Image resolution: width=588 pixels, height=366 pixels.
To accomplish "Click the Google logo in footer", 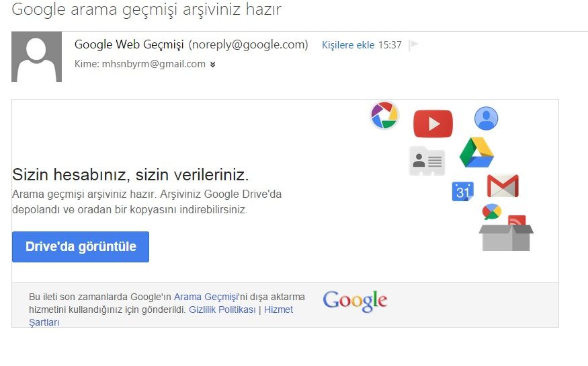I will (355, 301).
